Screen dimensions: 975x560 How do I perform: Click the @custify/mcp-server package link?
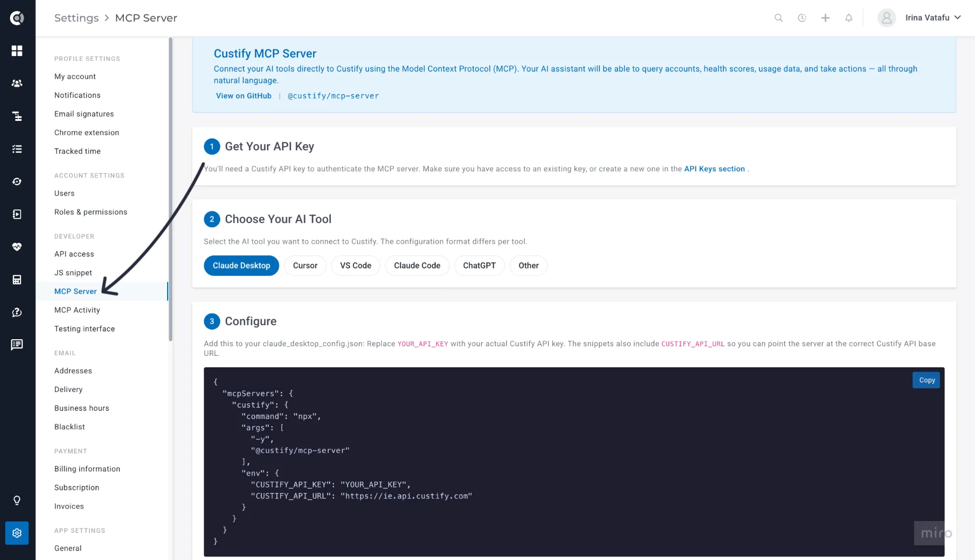[333, 96]
